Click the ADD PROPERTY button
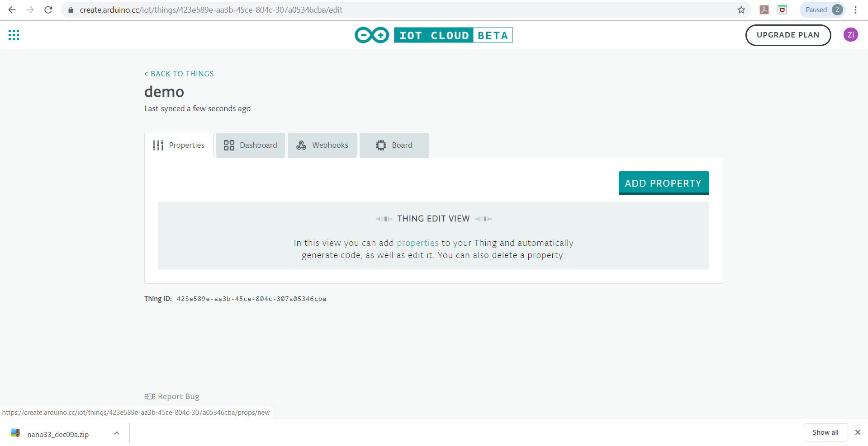The height and width of the screenshot is (446, 868). (x=664, y=183)
